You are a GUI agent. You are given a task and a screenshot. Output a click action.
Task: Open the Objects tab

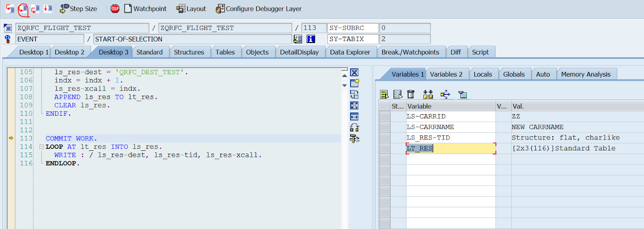point(257,52)
